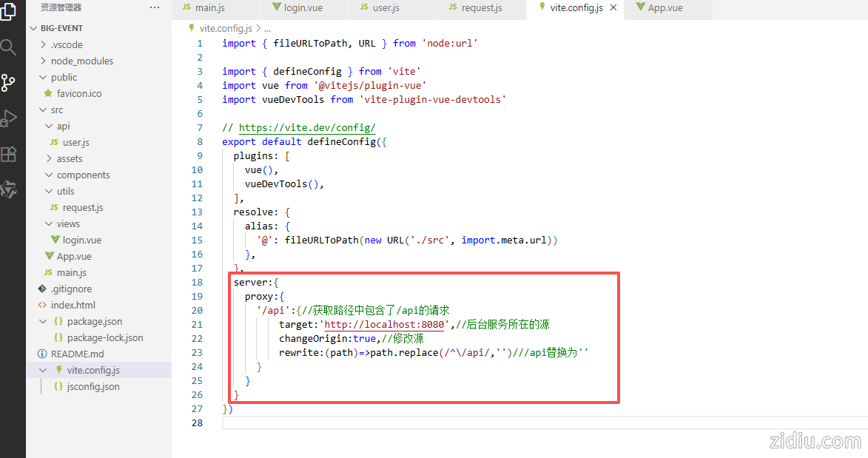Click the star icon beside favicon.ico
The image size is (868, 458).
click(x=49, y=94)
